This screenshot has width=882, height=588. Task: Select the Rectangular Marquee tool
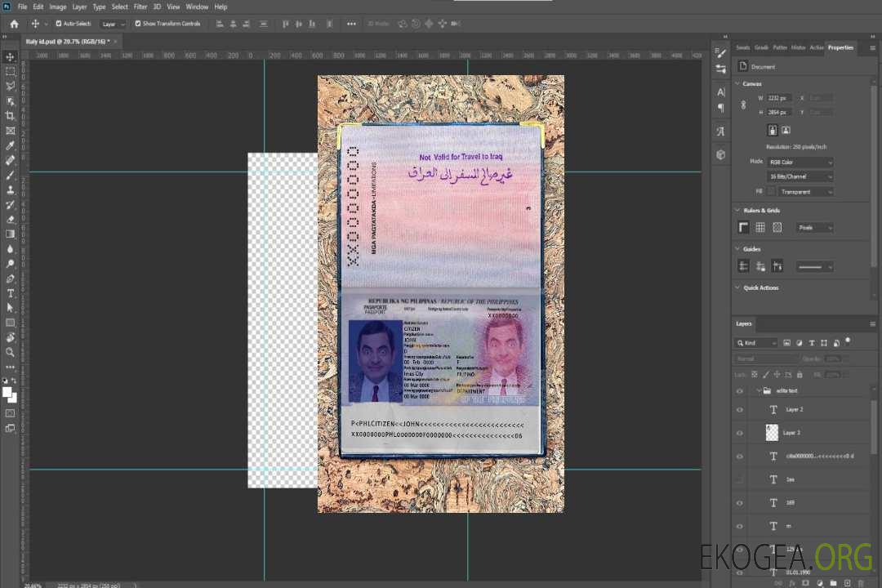(x=10, y=72)
